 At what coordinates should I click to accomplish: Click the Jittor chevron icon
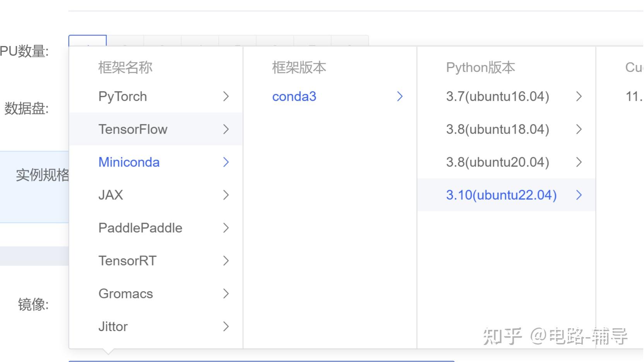tap(226, 327)
